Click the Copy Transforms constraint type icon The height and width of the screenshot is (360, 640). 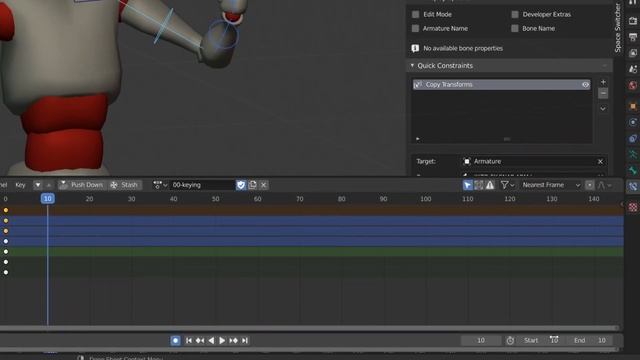(418, 84)
